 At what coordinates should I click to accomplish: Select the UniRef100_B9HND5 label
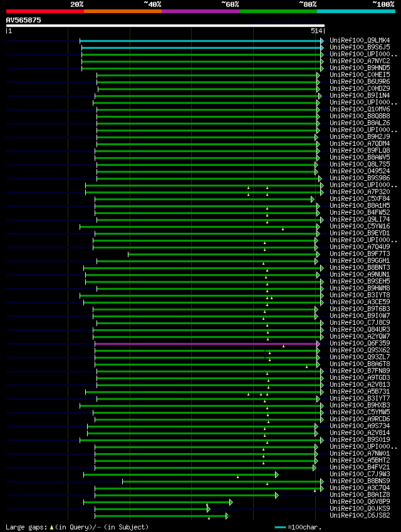360,68
